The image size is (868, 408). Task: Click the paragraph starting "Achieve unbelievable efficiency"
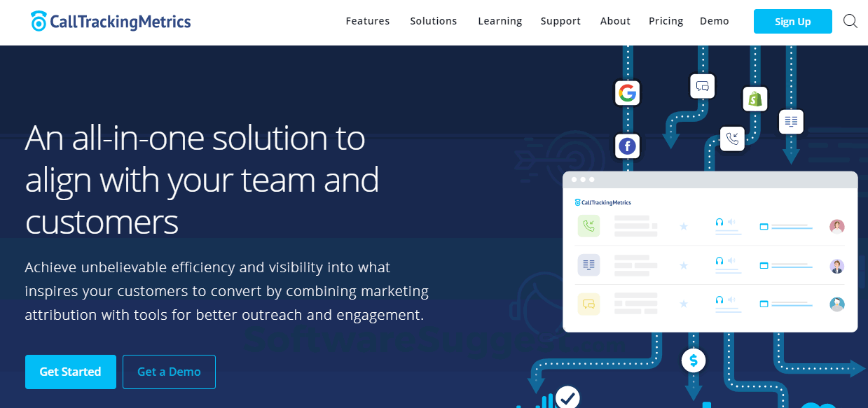226,291
